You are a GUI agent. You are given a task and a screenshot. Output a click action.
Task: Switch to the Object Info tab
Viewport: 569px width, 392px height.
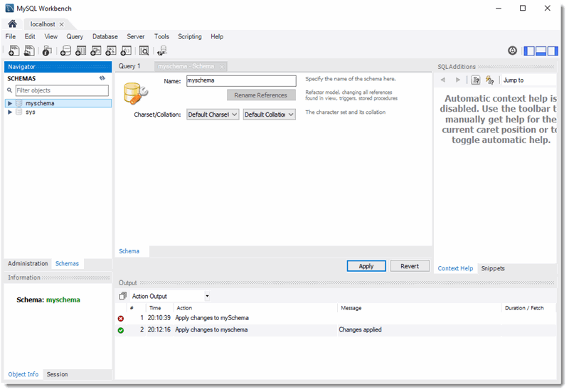click(x=23, y=374)
